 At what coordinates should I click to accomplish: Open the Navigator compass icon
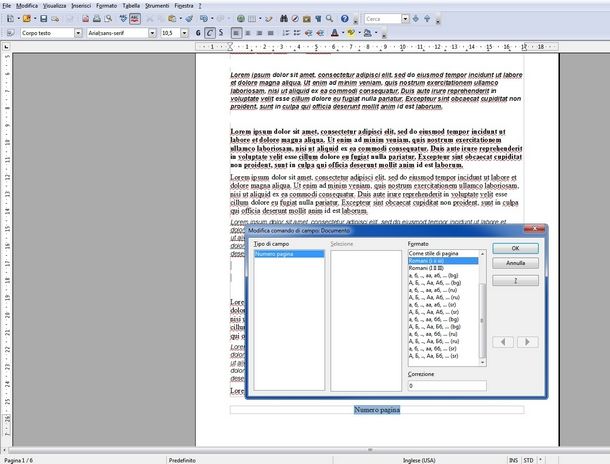pyautogui.click(x=295, y=18)
